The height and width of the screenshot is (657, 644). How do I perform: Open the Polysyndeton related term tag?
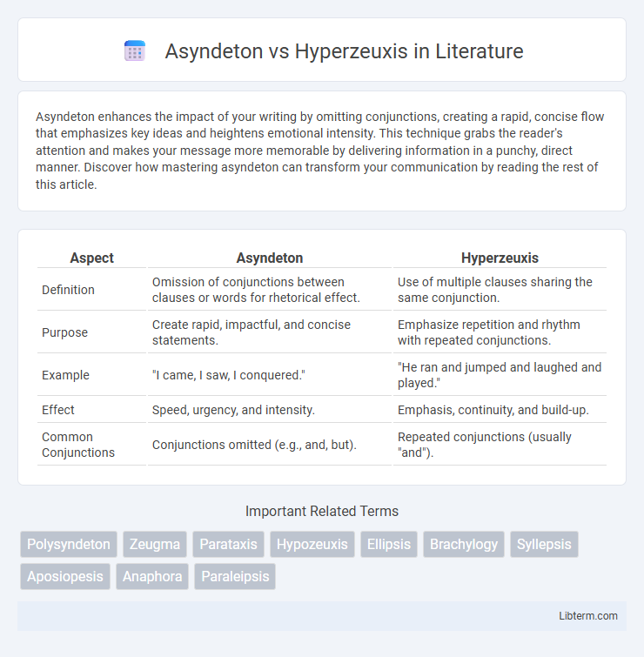pyautogui.click(x=69, y=544)
